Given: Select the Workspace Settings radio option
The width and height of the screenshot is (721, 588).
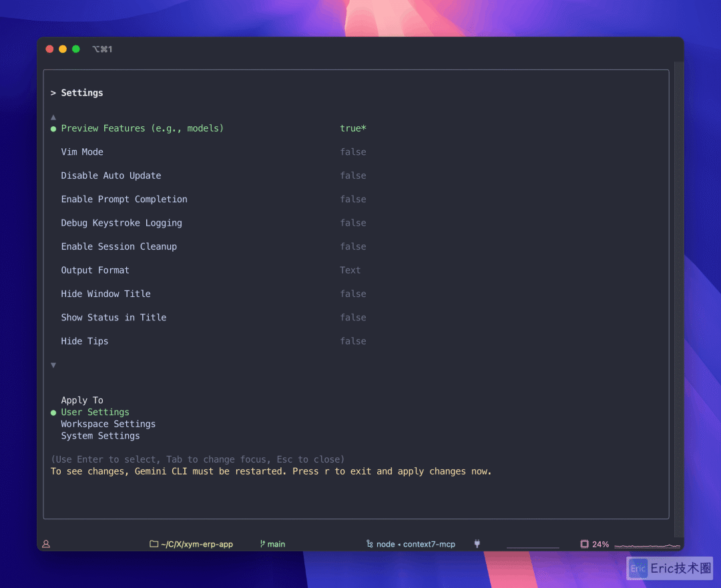Looking at the screenshot, I should [108, 424].
